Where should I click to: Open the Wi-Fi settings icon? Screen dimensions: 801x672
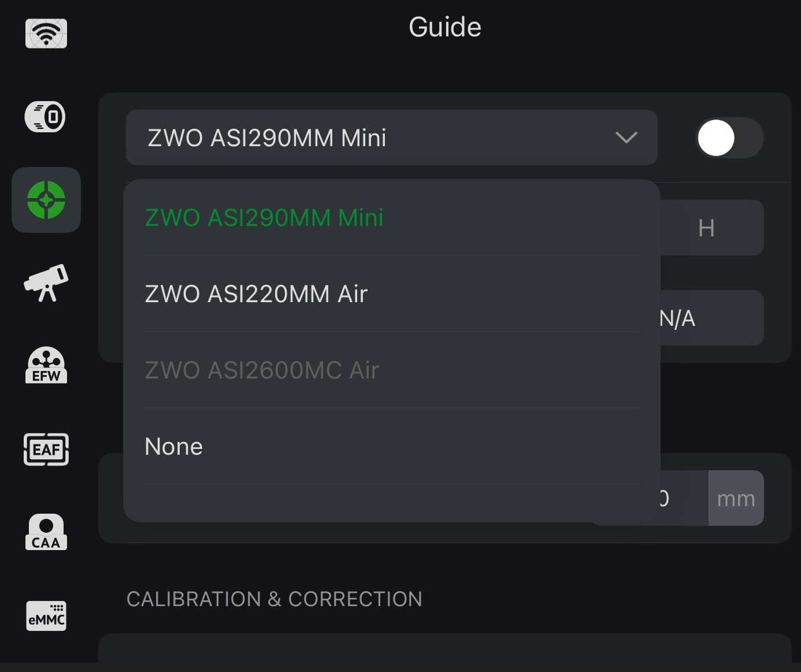(46, 34)
